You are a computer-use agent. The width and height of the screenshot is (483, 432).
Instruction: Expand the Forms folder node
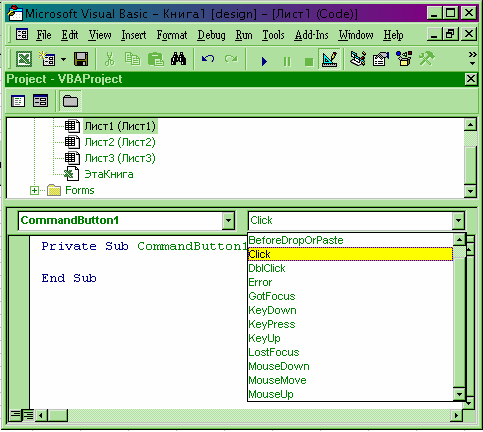tap(34, 190)
